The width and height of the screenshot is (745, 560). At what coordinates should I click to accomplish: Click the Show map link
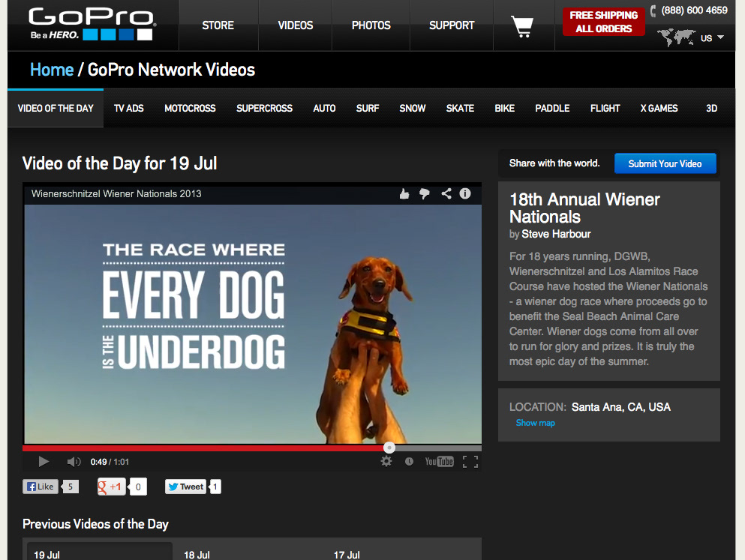click(x=536, y=423)
